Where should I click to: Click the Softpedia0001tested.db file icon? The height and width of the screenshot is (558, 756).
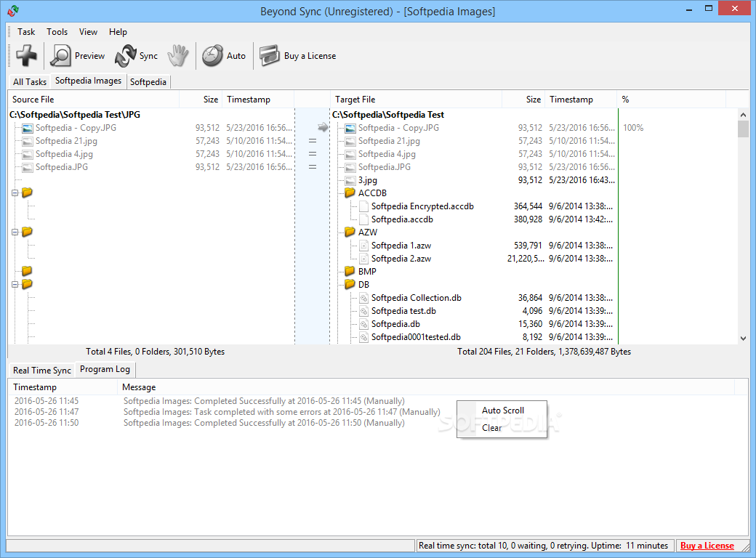coord(364,337)
